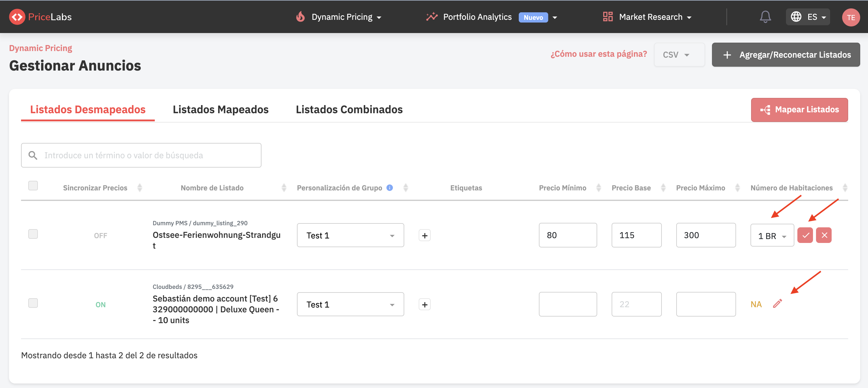Click the notification bell icon
868x388 pixels.
pyautogui.click(x=765, y=17)
